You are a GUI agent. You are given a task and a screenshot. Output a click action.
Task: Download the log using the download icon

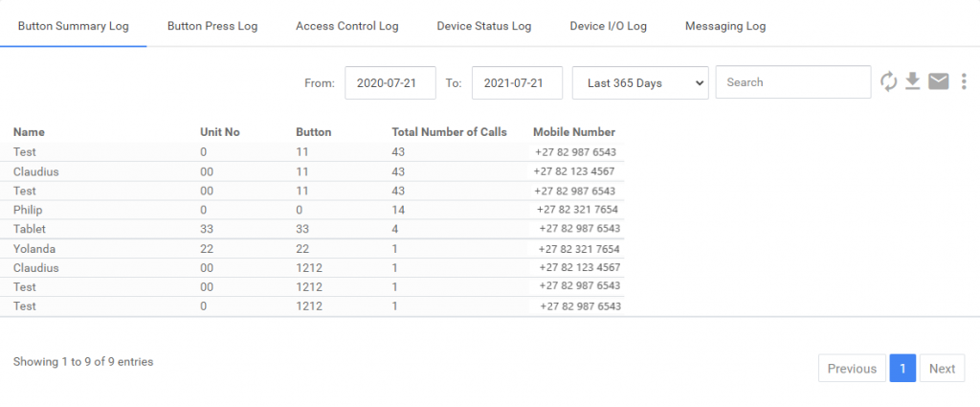click(x=913, y=82)
